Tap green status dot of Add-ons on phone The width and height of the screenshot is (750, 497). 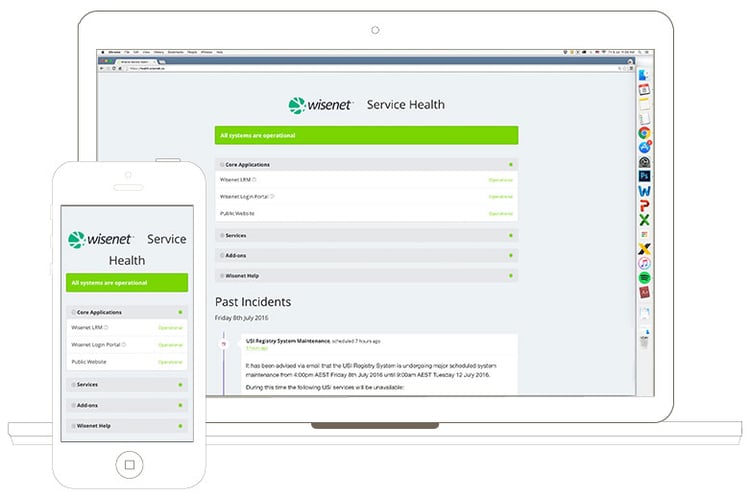[x=180, y=405]
